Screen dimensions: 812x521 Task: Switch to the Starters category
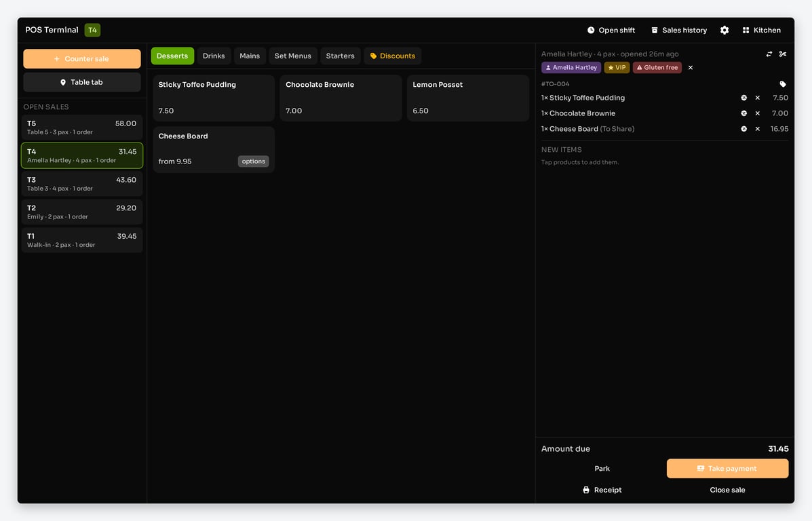coord(341,56)
